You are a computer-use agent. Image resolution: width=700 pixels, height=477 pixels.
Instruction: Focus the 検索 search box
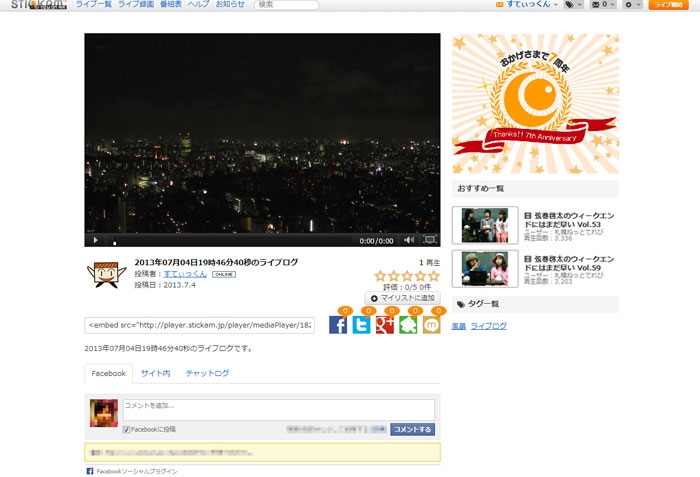point(286,4)
